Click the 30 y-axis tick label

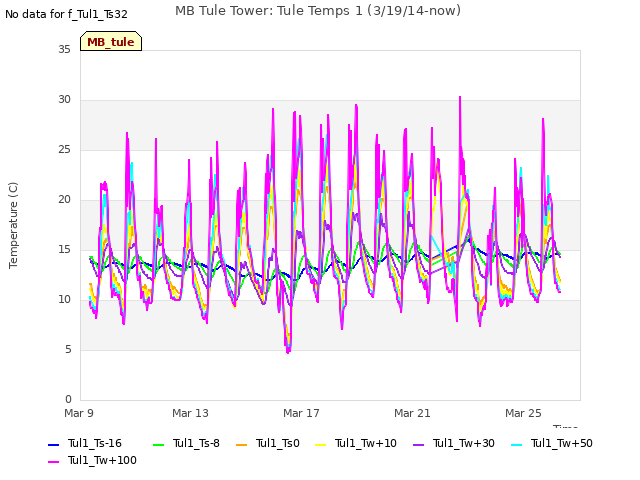tap(64, 100)
